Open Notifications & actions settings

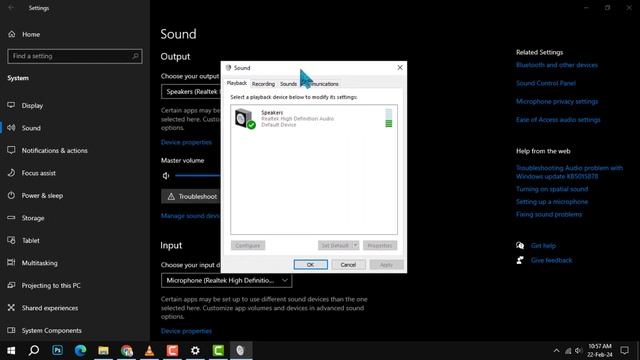pyautogui.click(x=54, y=150)
